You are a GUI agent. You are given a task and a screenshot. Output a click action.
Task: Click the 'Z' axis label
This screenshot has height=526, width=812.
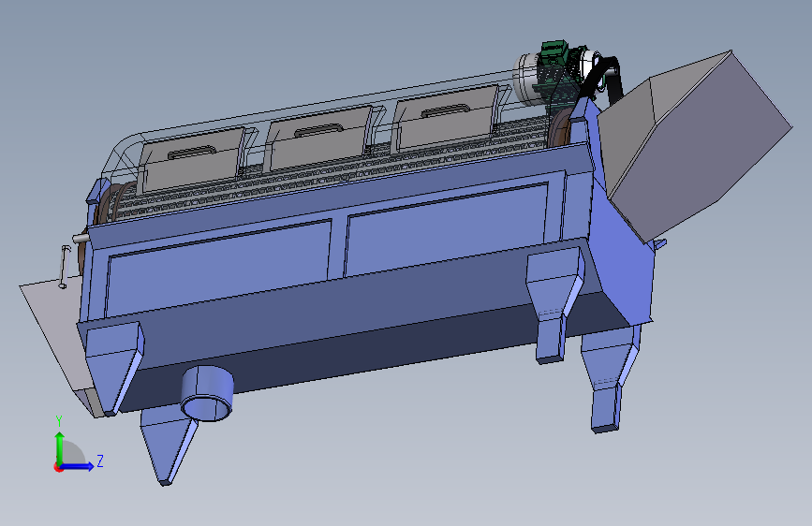(x=100, y=460)
